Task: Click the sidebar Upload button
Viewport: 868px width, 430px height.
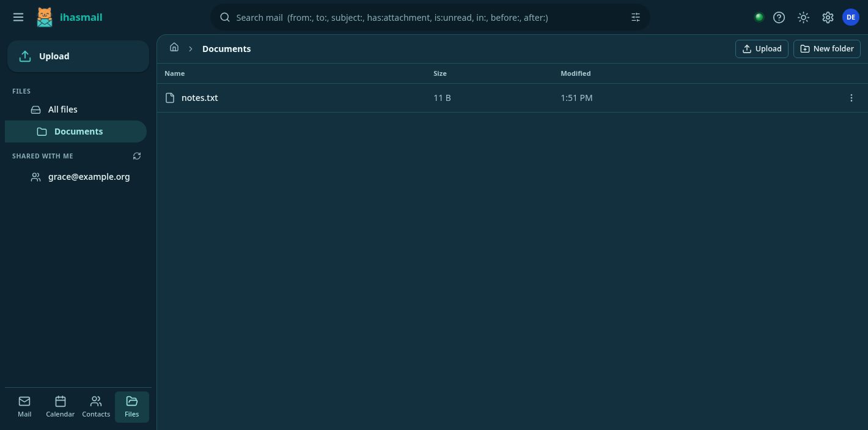Action: coord(78,56)
